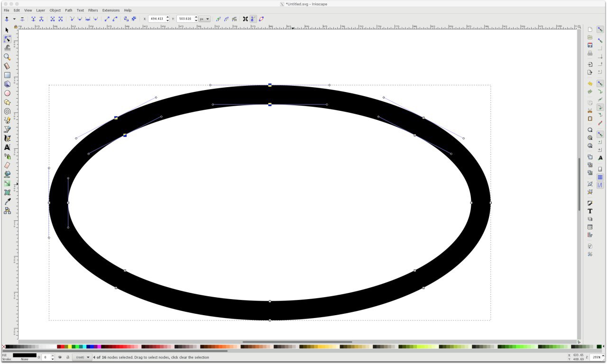Click the Save document icon
This screenshot has width=607, height=364.
590,45
